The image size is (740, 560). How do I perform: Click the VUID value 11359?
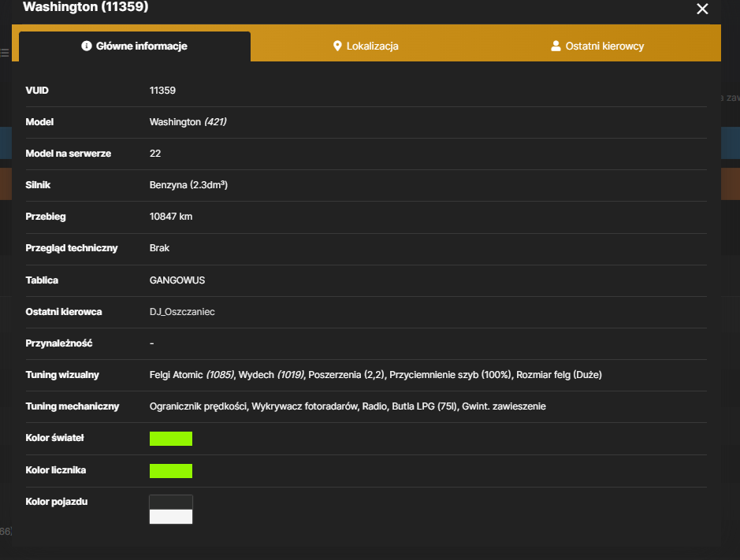click(x=162, y=91)
